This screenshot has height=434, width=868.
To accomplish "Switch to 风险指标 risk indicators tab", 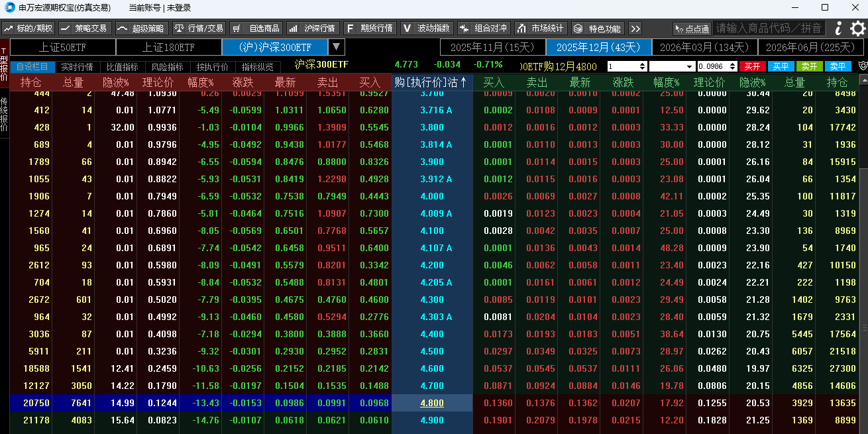I will tap(167, 67).
